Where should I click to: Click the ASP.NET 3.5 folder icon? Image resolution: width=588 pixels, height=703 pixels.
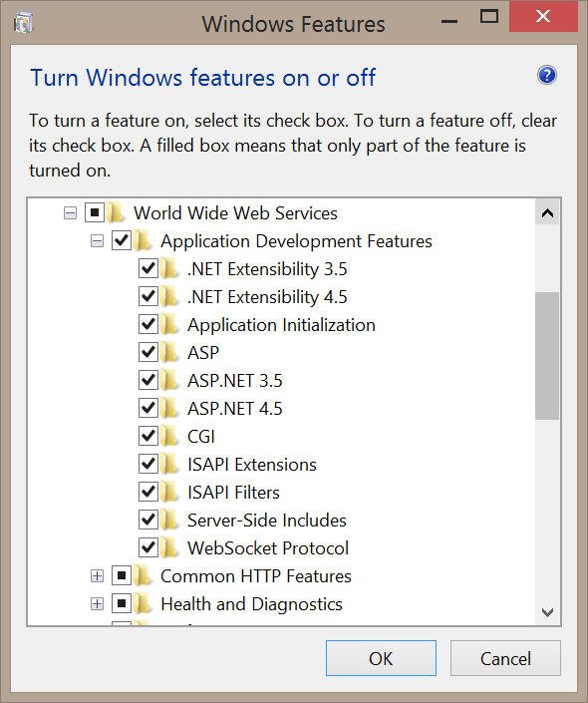[170, 380]
